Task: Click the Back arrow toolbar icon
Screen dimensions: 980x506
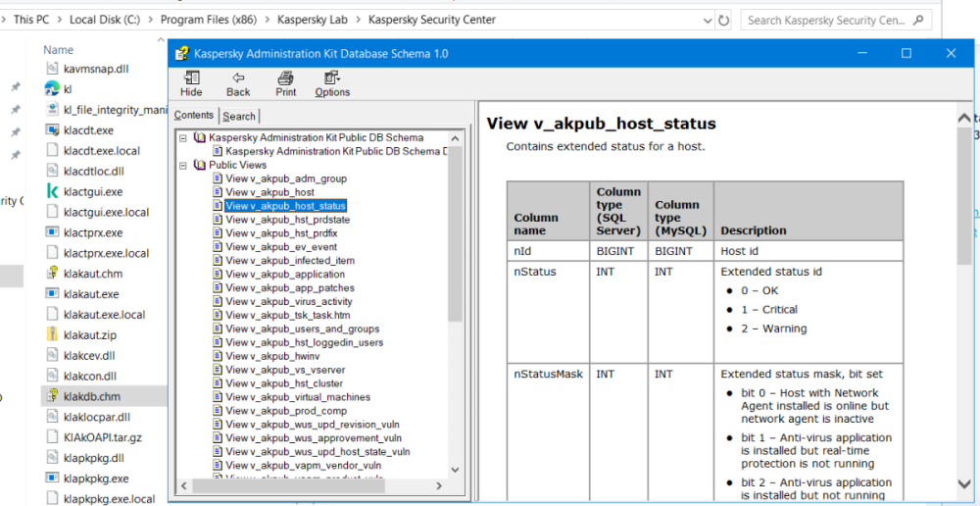Action: coord(238,83)
